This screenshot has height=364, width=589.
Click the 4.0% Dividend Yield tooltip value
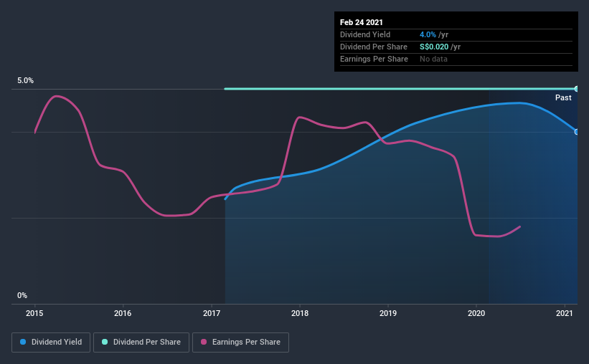428,34
